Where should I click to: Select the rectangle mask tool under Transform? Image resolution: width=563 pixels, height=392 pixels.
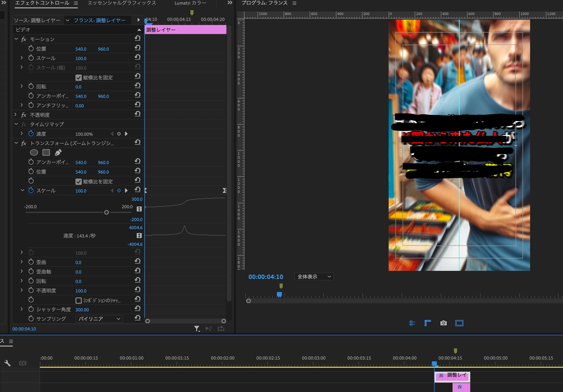tap(46, 153)
